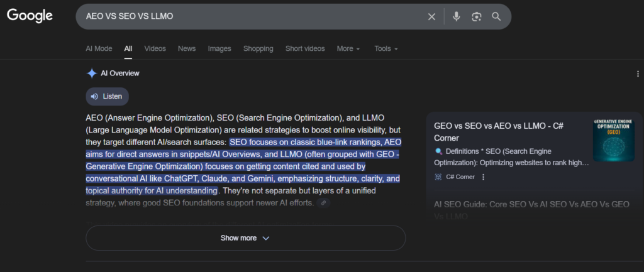Click the source link chip after the summary

click(324, 203)
